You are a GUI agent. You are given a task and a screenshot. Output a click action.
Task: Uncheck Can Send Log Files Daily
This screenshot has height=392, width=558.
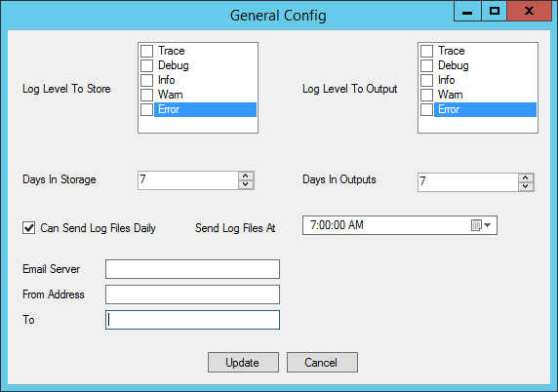(x=29, y=227)
